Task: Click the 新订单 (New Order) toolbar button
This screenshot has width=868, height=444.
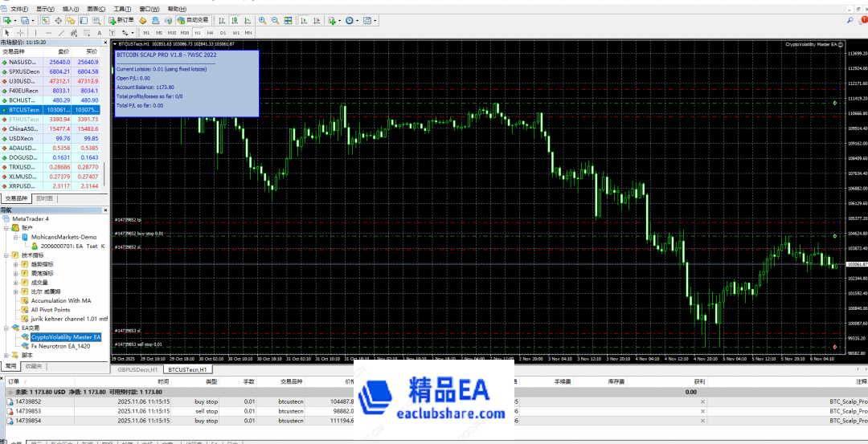Action: click(121, 19)
